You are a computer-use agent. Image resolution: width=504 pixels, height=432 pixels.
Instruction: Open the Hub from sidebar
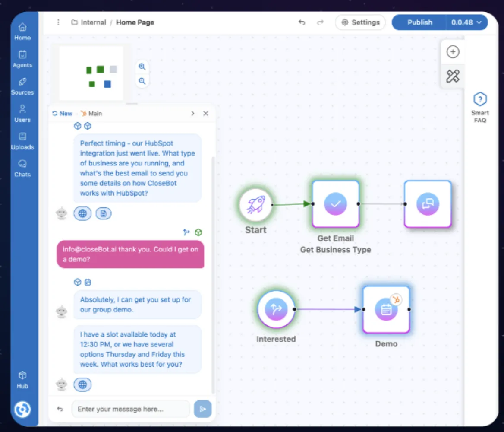point(22,380)
